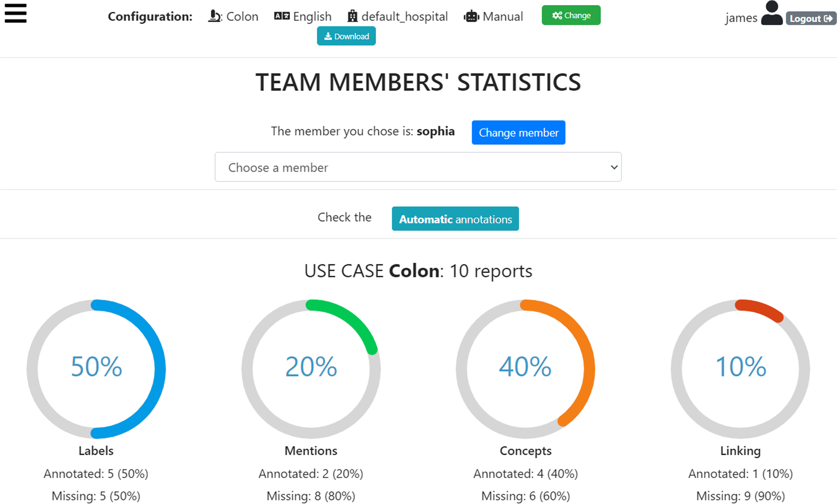
Task: Click the TEAM MEMBERS' STATISTICS title
Action: 418,82
